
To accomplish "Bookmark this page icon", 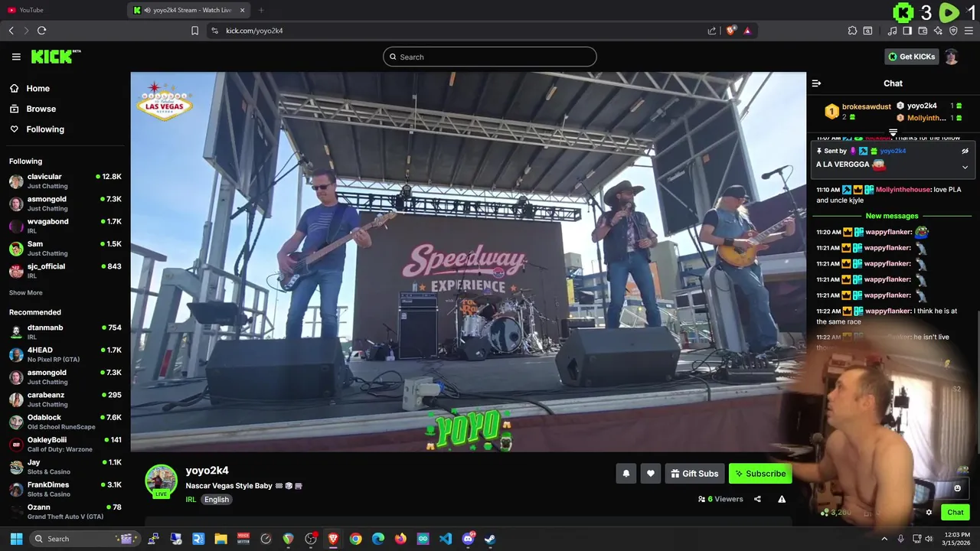I will click(194, 31).
